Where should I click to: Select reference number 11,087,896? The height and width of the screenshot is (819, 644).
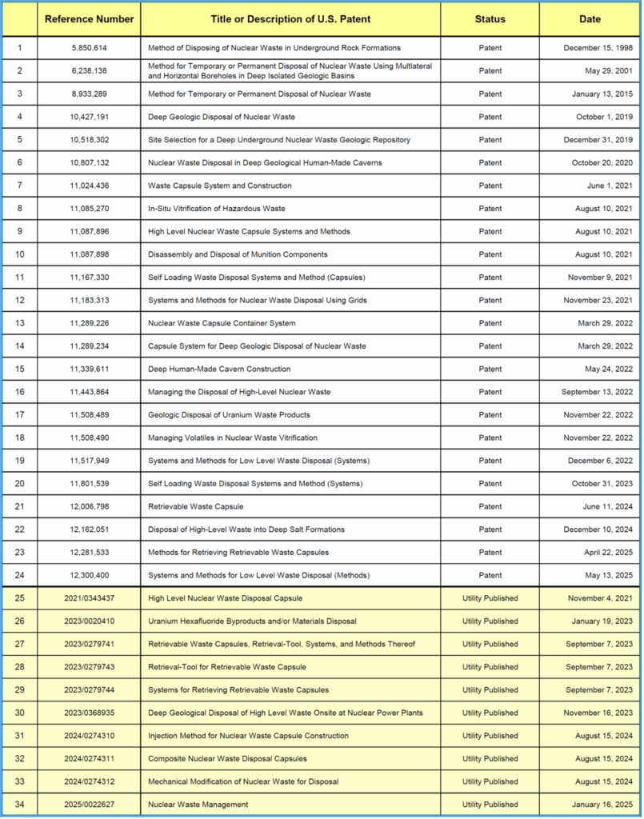pyautogui.click(x=90, y=231)
